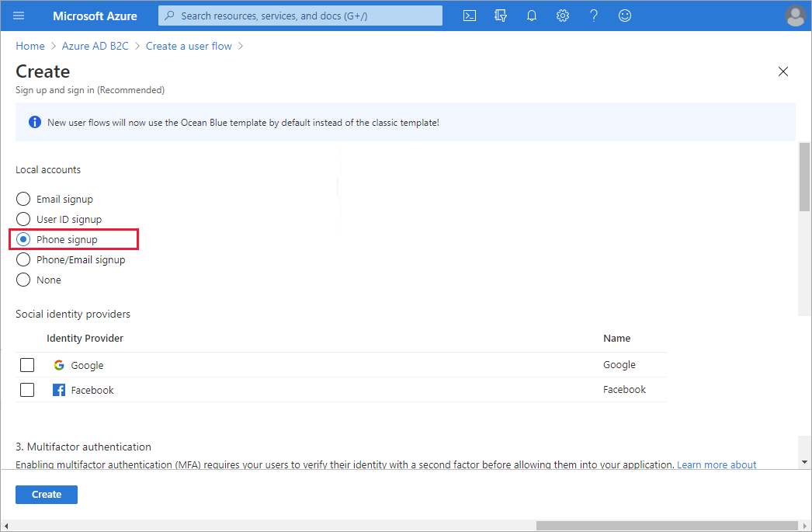Click the Name column header
This screenshot has height=532, width=812.
617,339
